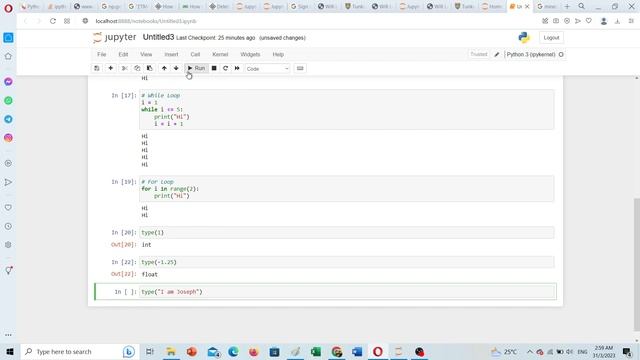Open Opera sidebar history clock icon
Image resolution: width=640 pixels, height=360 pixels.
pos(8,226)
